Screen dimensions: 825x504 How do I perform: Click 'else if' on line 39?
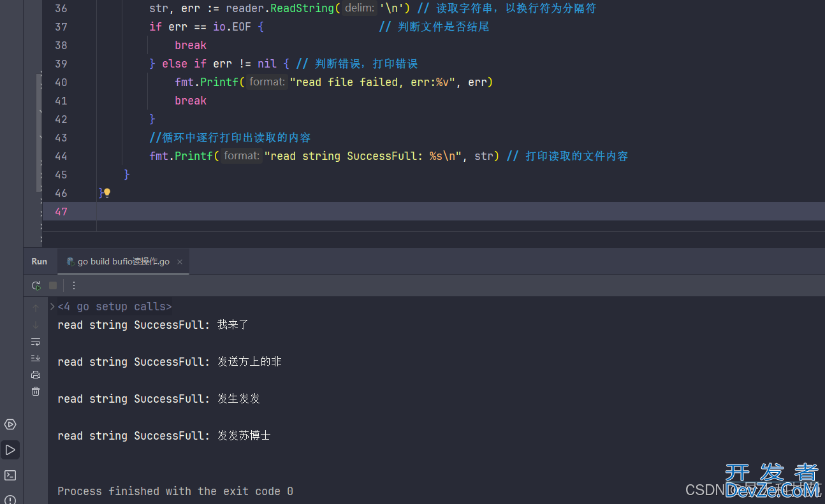(x=184, y=64)
